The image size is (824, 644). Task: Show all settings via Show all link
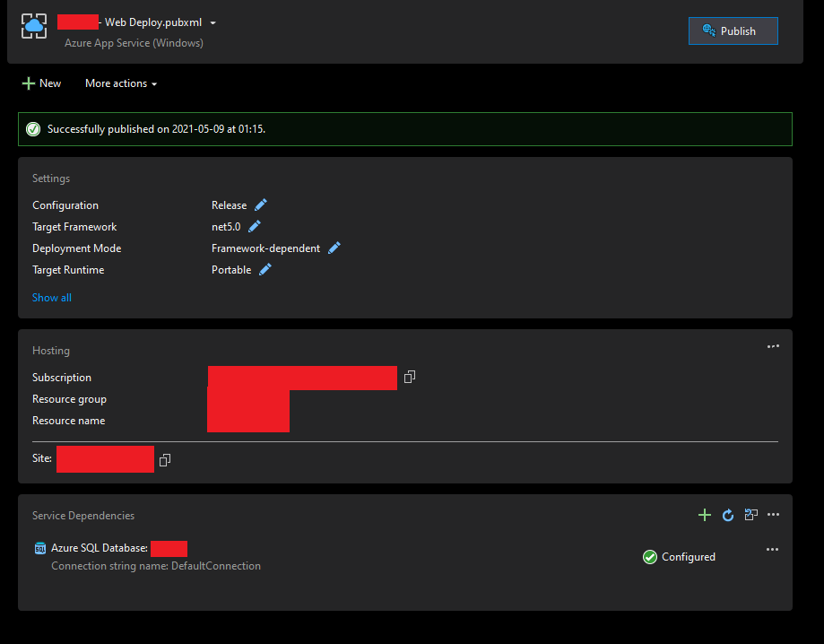(x=51, y=297)
